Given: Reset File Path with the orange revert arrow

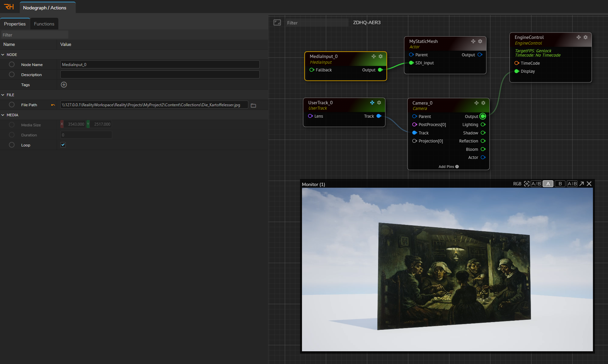Looking at the screenshot, I should pyautogui.click(x=53, y=105).
